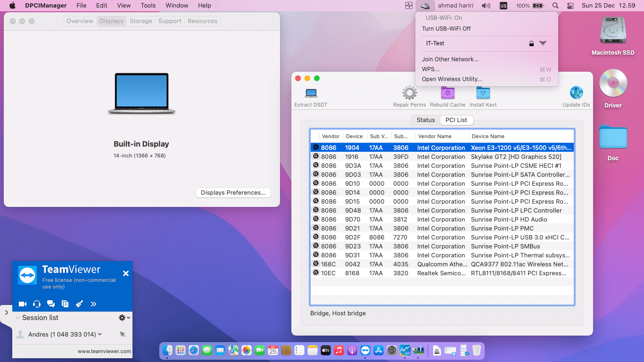Sort by the Device Name column header
The width and height of the screenshot is (644, 362).
[x=521, y=136]
